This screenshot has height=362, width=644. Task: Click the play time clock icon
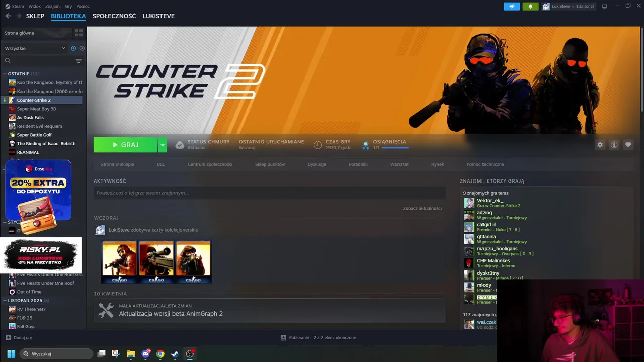tap(318, 145)
